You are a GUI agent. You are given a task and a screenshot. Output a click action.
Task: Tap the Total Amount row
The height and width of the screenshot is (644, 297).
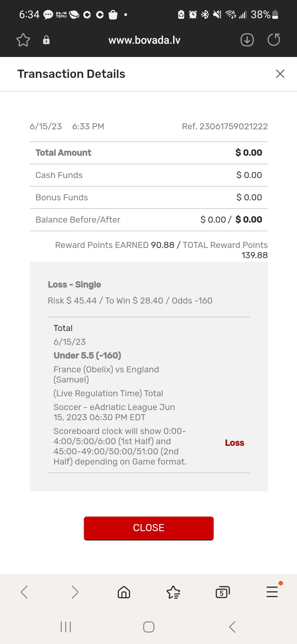pos(148,153)
